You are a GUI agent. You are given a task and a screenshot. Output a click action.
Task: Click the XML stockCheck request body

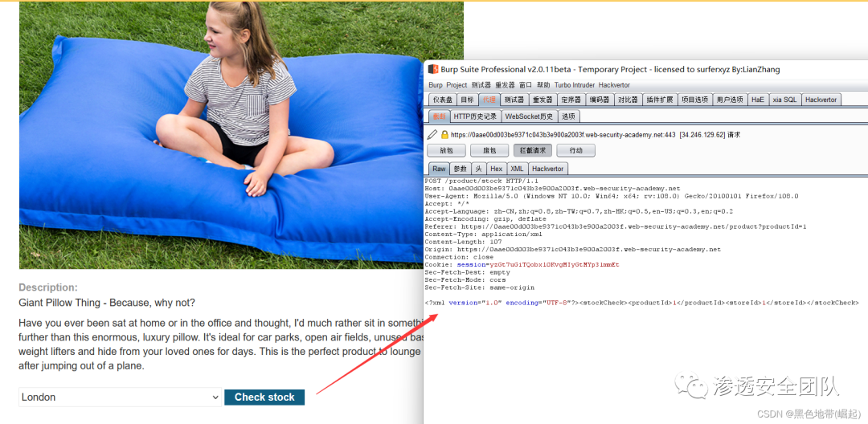point(641,303)
